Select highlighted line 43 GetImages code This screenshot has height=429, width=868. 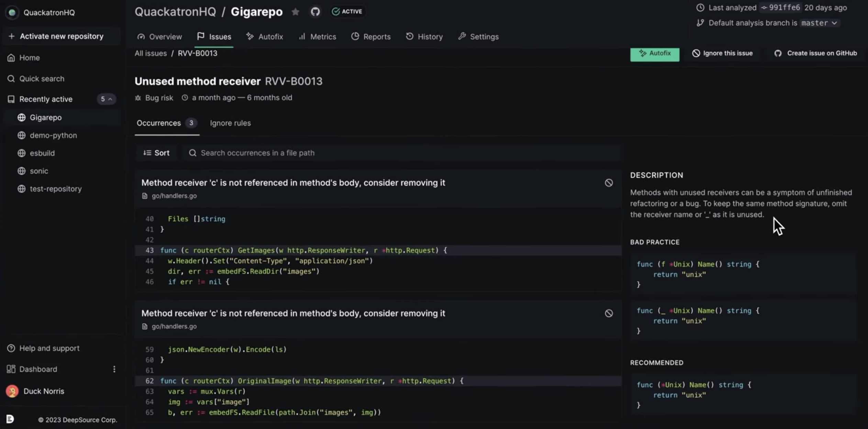click(378, 250)
